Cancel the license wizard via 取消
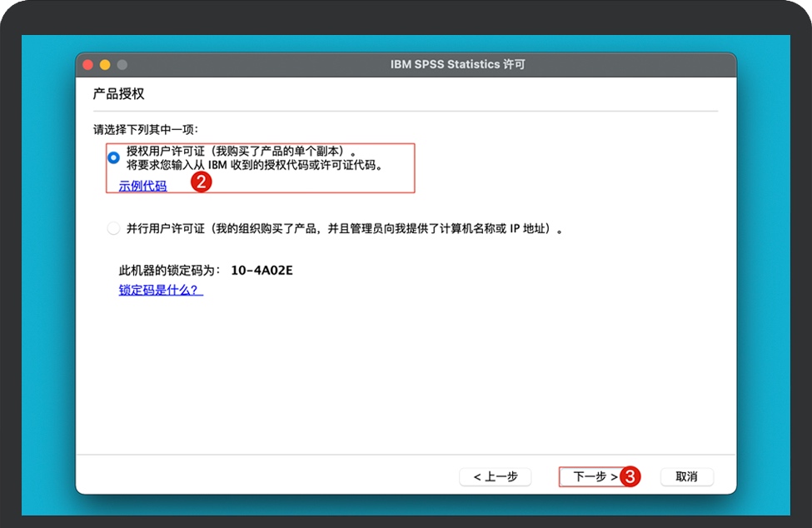The width and height of the screenshot is (812, 528). pos(687,476)
